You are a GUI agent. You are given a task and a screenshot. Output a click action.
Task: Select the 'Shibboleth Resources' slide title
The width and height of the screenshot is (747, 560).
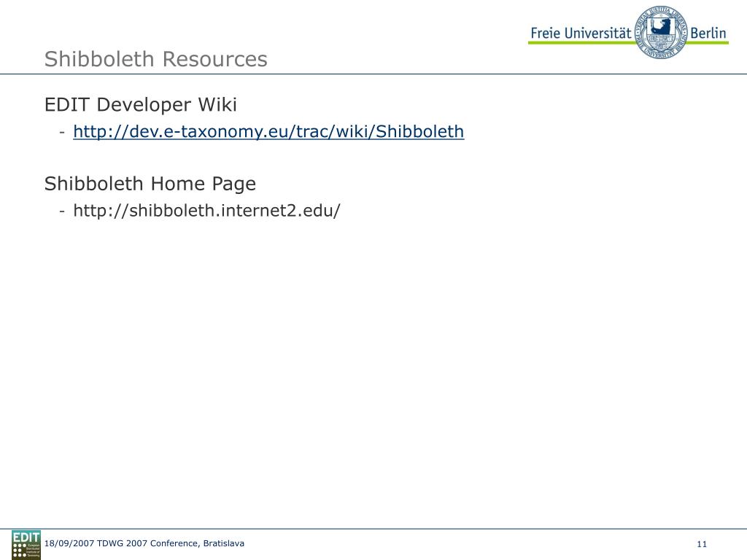coord(156,59)
